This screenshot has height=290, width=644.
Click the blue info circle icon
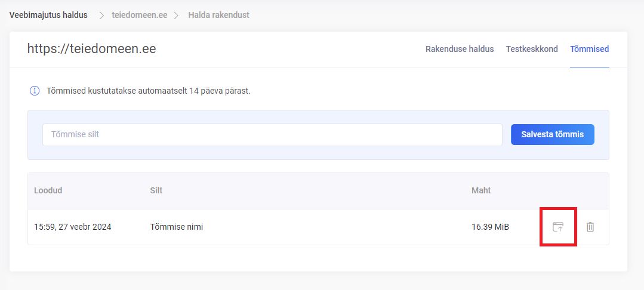tap(35, 91)
